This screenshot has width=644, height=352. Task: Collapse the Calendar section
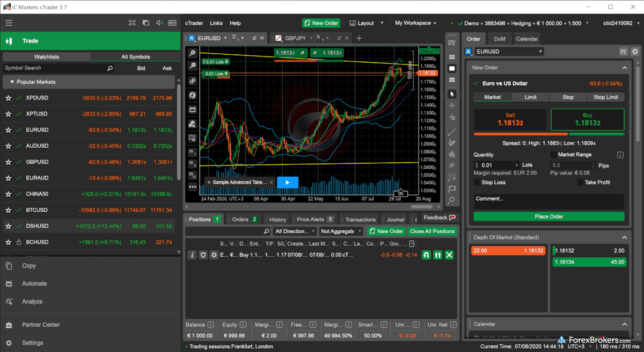(624, 325)
